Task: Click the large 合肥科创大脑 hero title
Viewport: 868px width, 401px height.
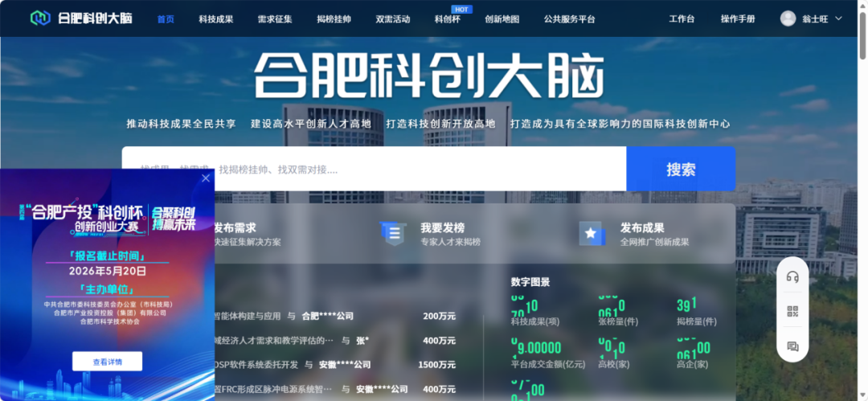Action: click(428, 76)
